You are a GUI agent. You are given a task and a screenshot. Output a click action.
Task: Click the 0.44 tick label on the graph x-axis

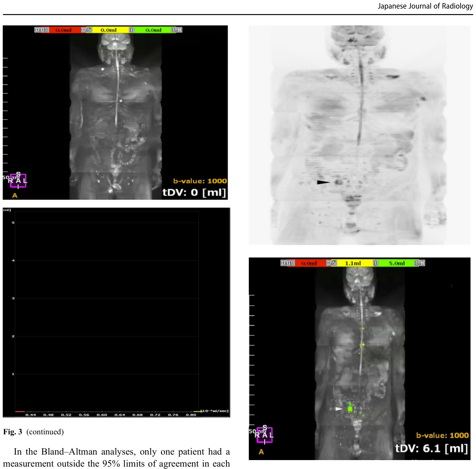point(31,415)
